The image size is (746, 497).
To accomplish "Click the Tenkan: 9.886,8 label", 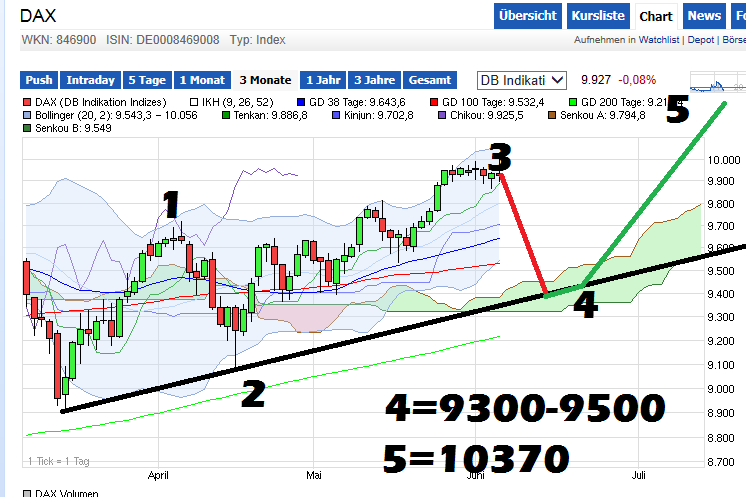I will [270, 115].
